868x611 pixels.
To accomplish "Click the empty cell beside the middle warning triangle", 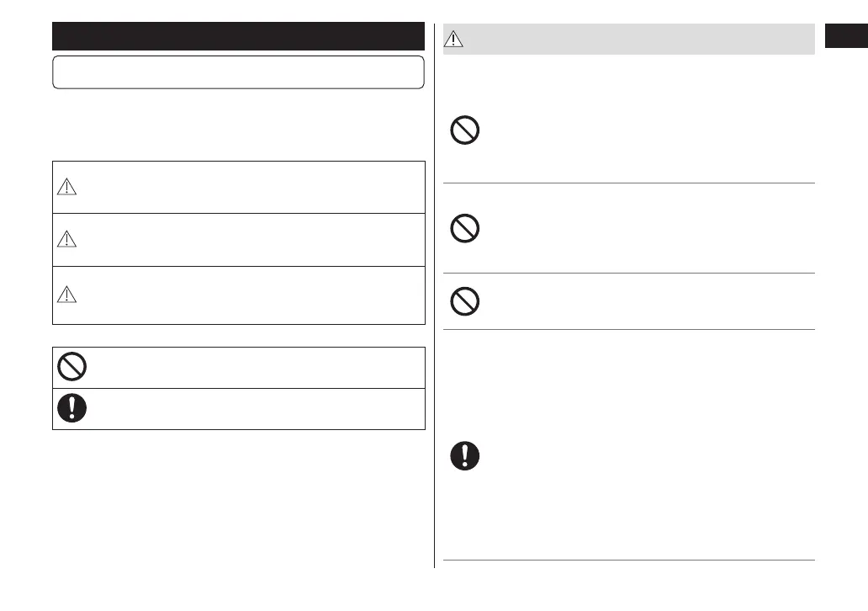I will 252,240.
